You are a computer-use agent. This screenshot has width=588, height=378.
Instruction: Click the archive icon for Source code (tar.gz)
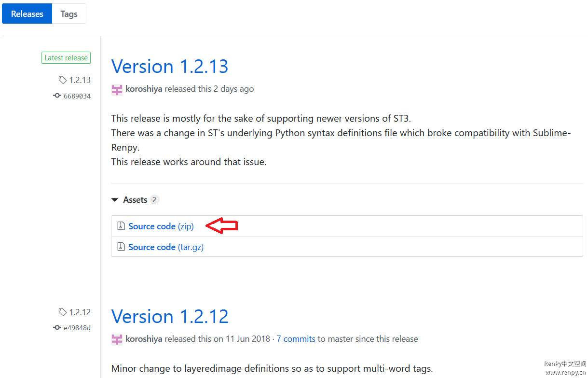click(x=121, y=247)
